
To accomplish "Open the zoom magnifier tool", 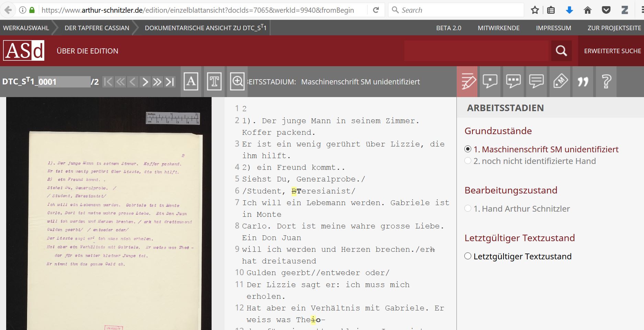I will pos(237,82).
